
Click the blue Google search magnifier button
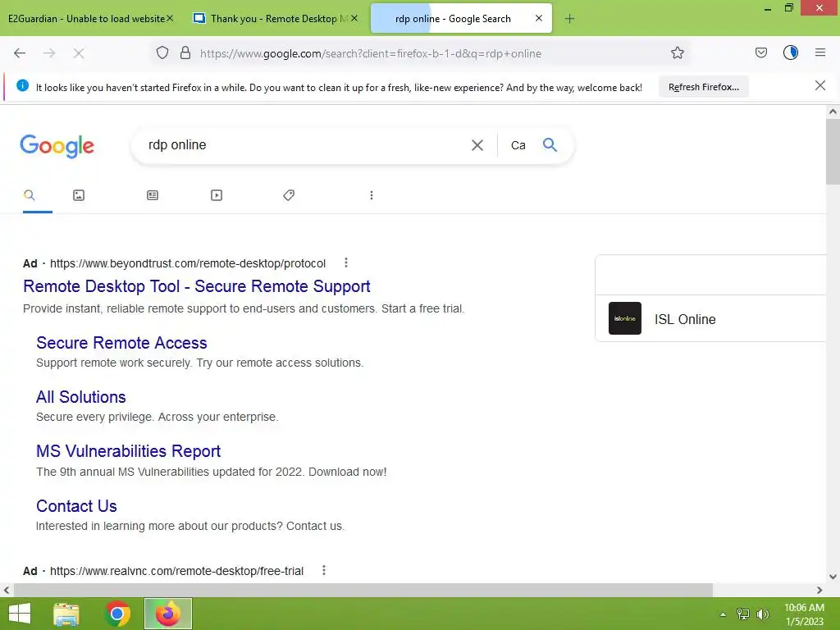coord(550,144)
